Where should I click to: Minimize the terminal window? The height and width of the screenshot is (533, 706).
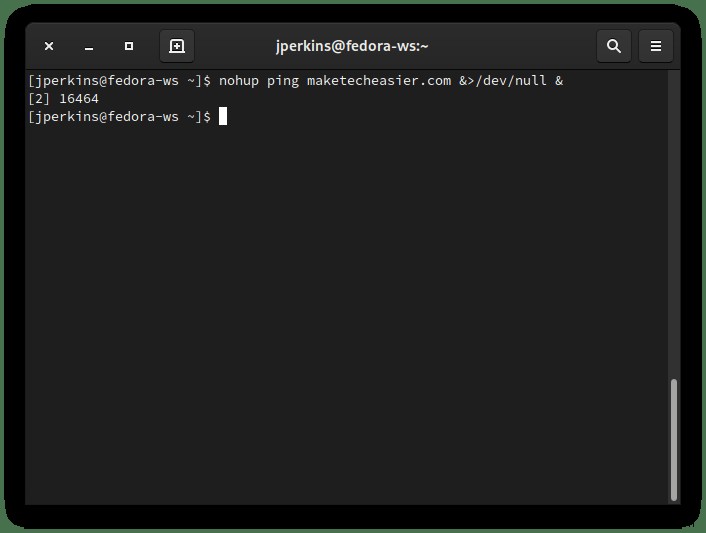tap(89, 46)
